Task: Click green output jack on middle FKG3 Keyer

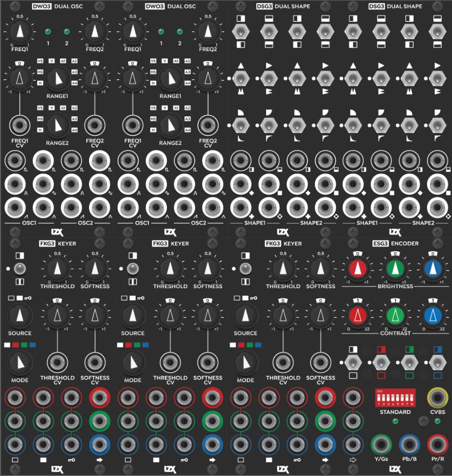Action: click(x=213, y=421)
